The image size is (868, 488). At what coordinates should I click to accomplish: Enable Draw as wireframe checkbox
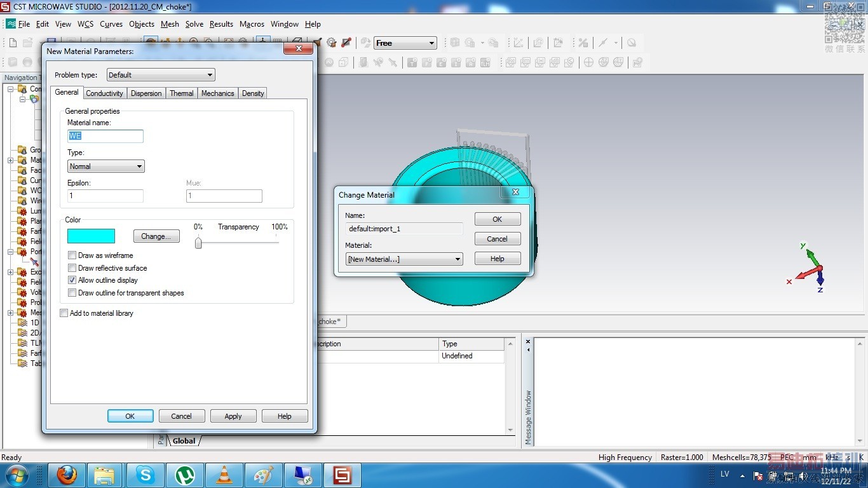click(72, 255)
